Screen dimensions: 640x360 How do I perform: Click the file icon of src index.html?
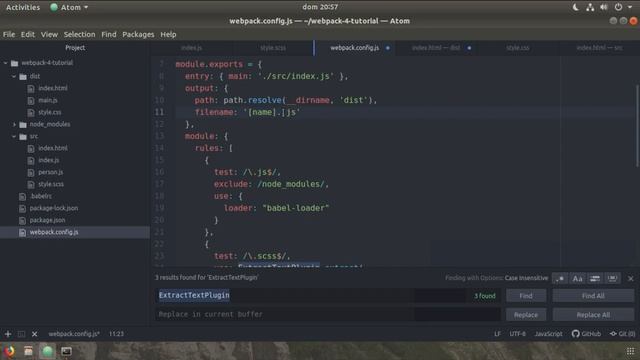point(31,148)
